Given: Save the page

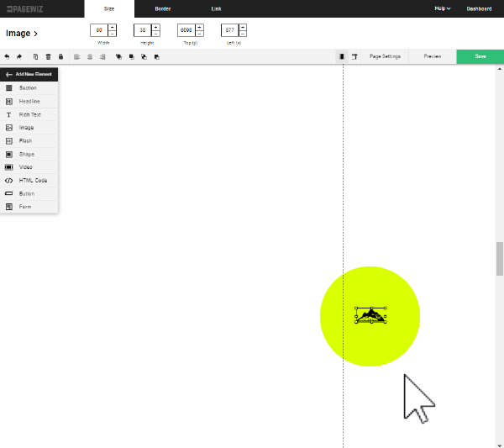Looking at the screenshot, I should pos(480,56).
